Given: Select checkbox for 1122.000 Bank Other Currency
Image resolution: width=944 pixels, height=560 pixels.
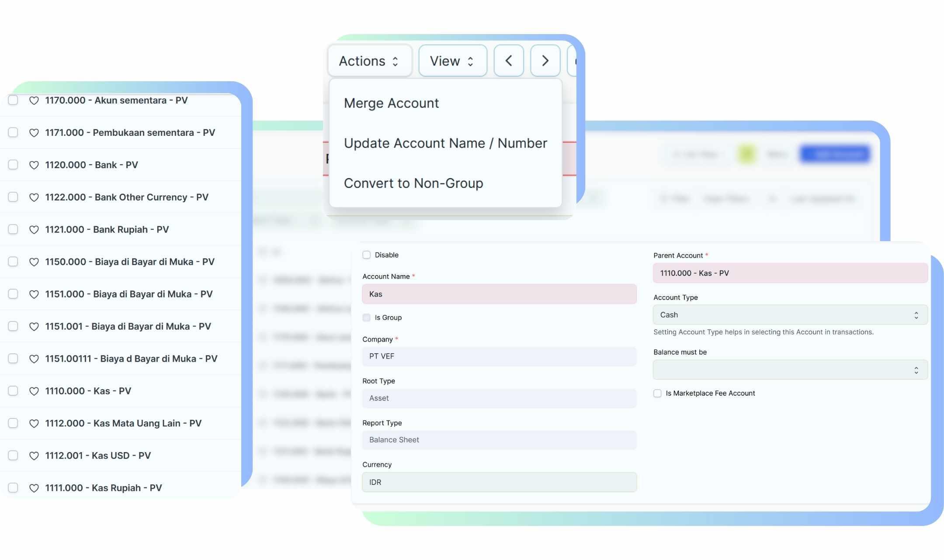Looking at the screenshot, I should [x=13, y=197].
